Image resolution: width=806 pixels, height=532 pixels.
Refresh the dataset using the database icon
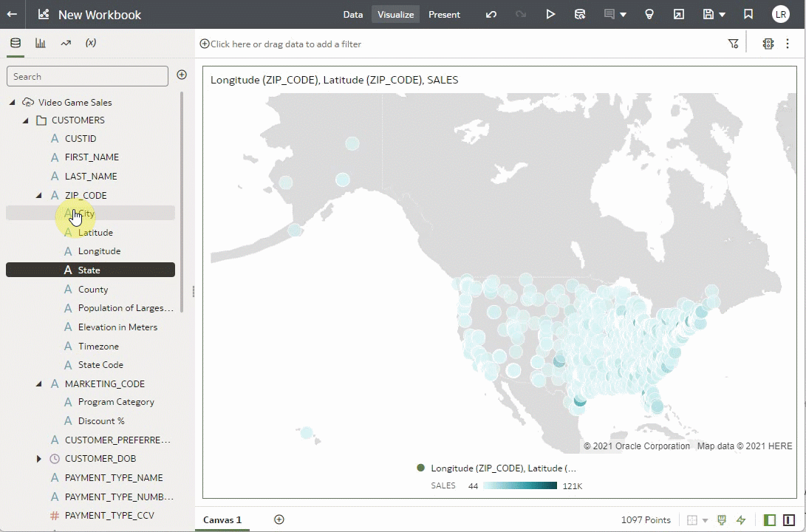(581, 14)
